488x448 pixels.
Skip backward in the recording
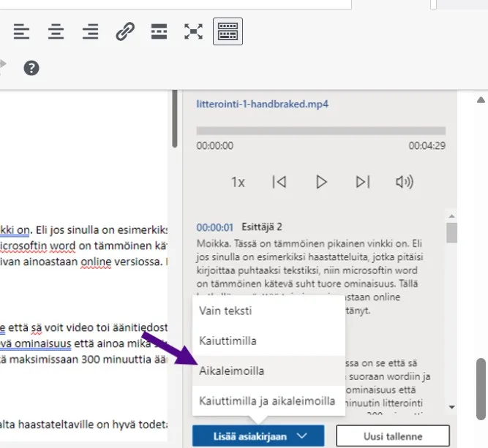[279, 182]
